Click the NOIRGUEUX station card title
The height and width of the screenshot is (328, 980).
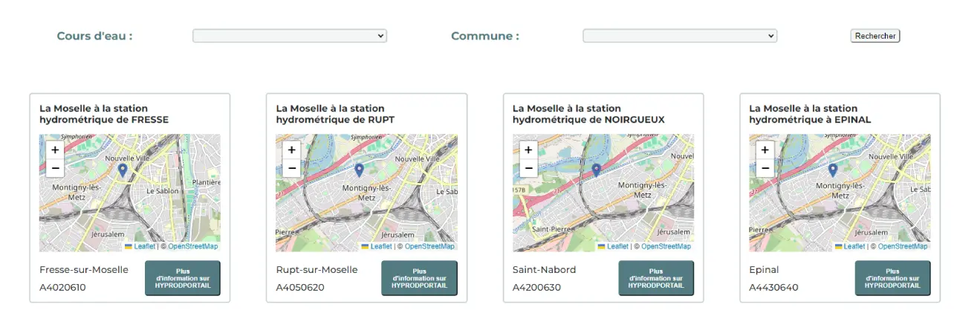pyautogui.click(x=588, y=114)
